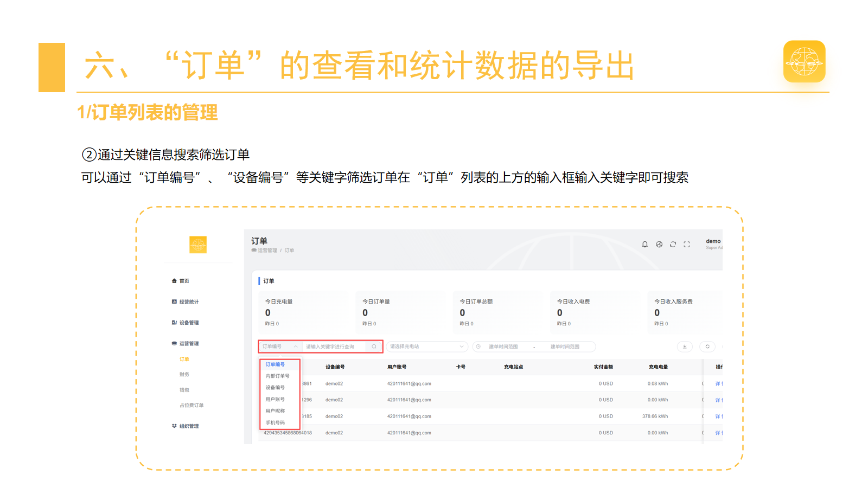The height and width of the screenshot is (488, 868).
Task: Click the theme palette icon in header
Action: tap(659, 245)
